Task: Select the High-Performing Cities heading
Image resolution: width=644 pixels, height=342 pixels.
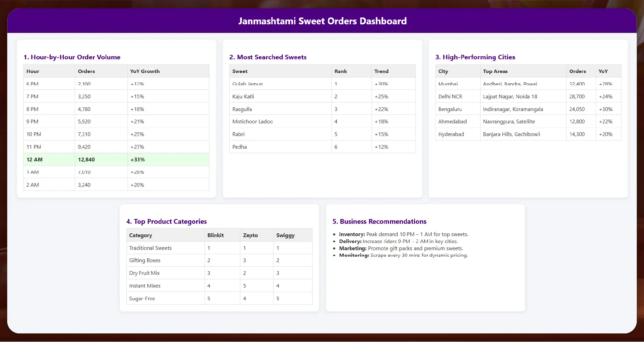Action: 475,57
